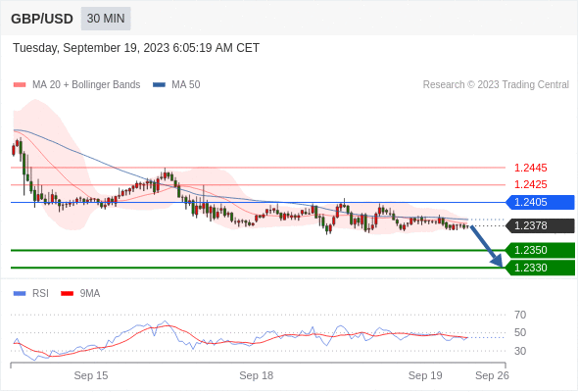Select the 1.2378 current price tag
Viewport: 578px width, 392px height.
click(x=541, y=225)
